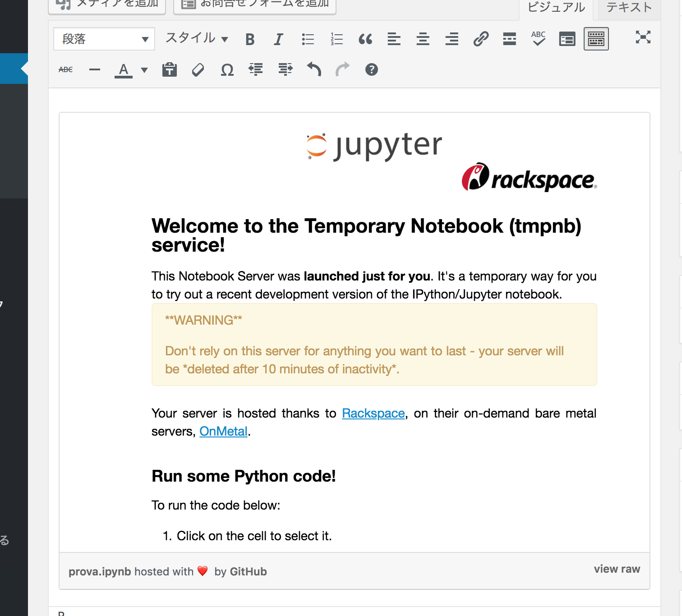
Task: Insert a numbered list
Action: pyautogui.click(x=336, y=39)
